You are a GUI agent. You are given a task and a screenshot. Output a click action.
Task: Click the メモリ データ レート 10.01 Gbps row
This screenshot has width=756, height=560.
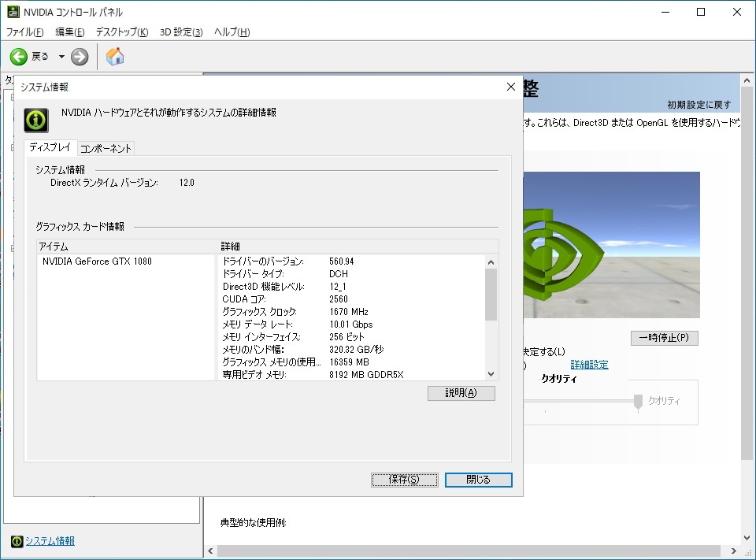[352, 325]
